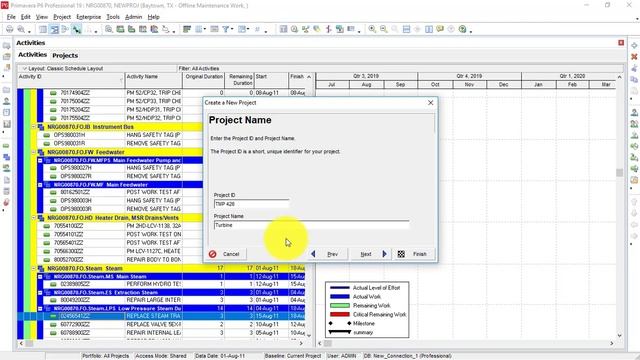The height and width of the screenshot is (360, 640).
Task: Click Data Date: 01-Aug-11 in status bar
Action: click(220, 356)
